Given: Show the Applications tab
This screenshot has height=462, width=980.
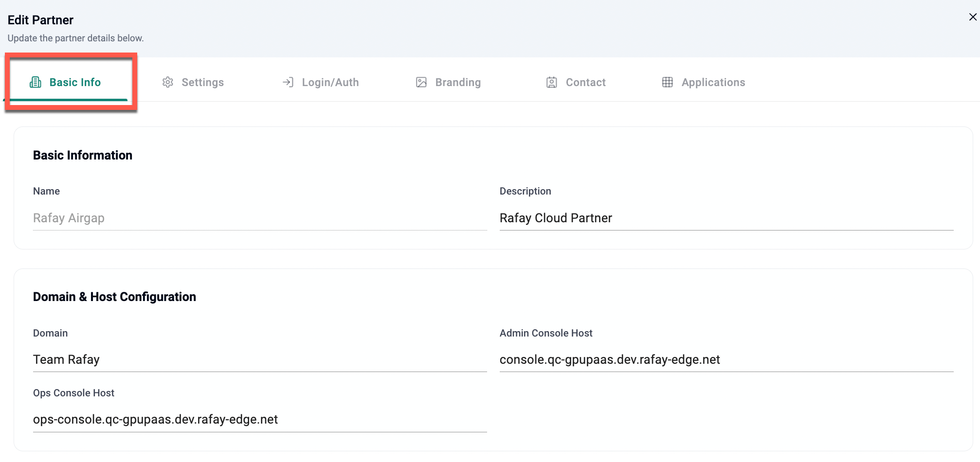Looking at the screenshot, I should pos(713,82).
